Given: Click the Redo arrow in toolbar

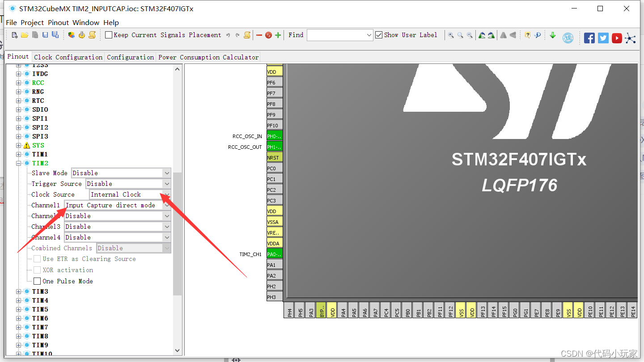Looking at the screenshot, I should point(237,35).
